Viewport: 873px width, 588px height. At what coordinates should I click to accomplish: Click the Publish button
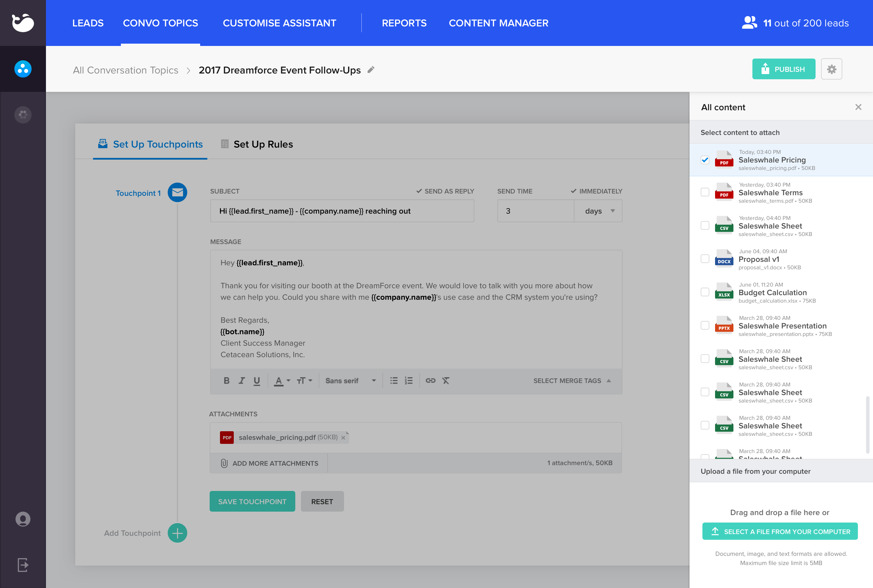click(783, 69)
